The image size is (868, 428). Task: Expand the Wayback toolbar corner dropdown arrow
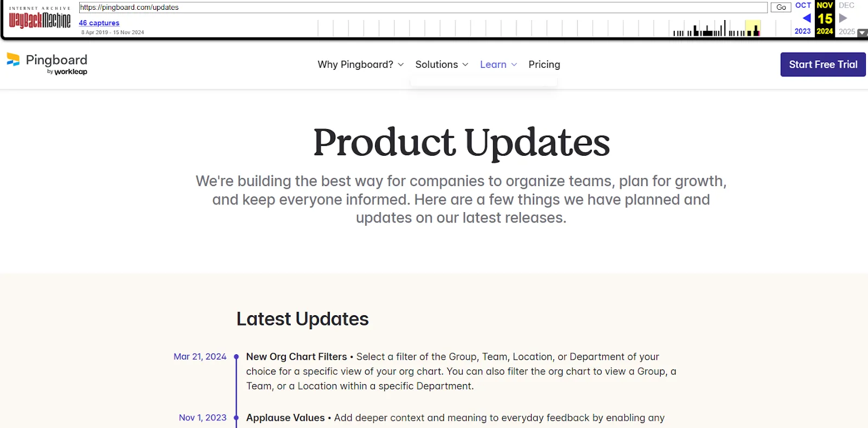(x=863, y=33)
